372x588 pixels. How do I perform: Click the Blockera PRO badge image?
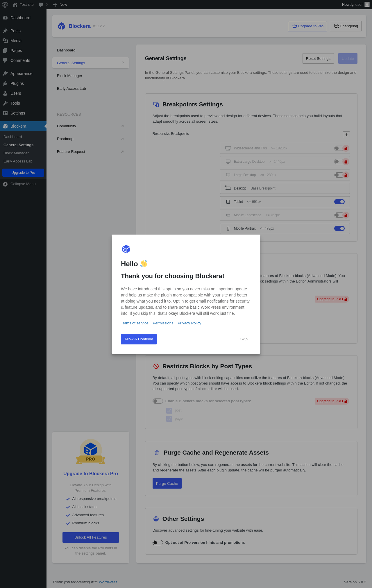point(91,452)
